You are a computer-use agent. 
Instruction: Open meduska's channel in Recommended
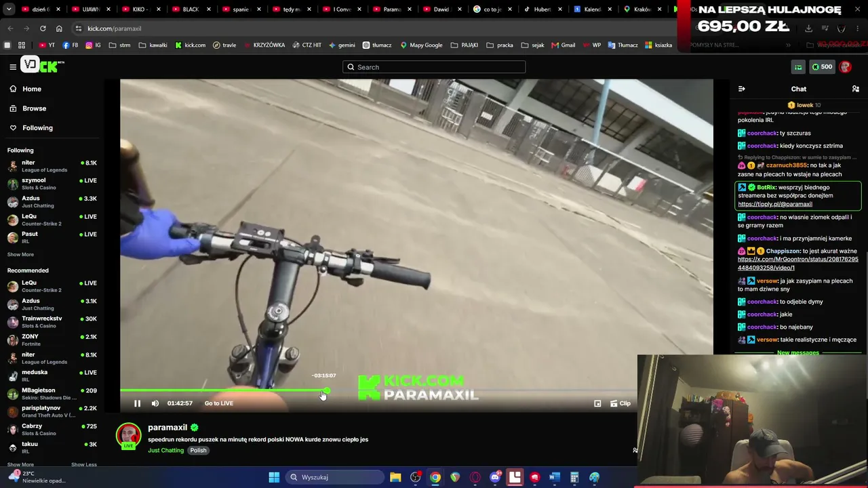[x=52, y=375]
